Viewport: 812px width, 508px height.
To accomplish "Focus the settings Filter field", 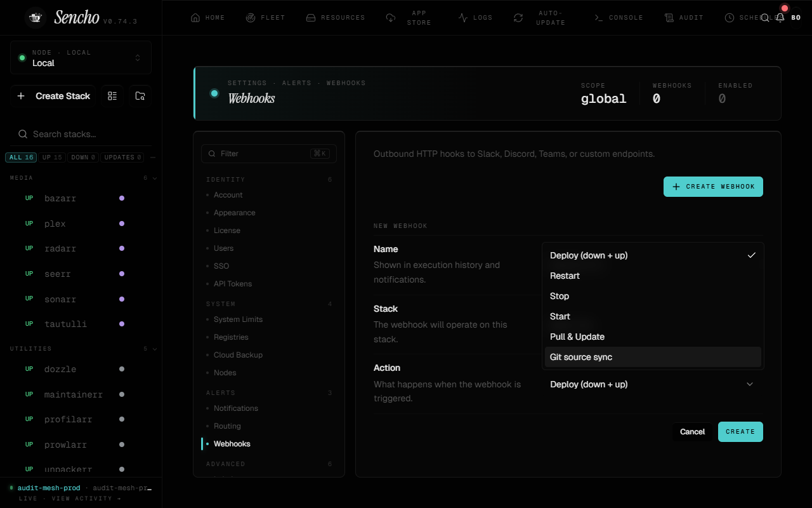I will pos(269,154).
